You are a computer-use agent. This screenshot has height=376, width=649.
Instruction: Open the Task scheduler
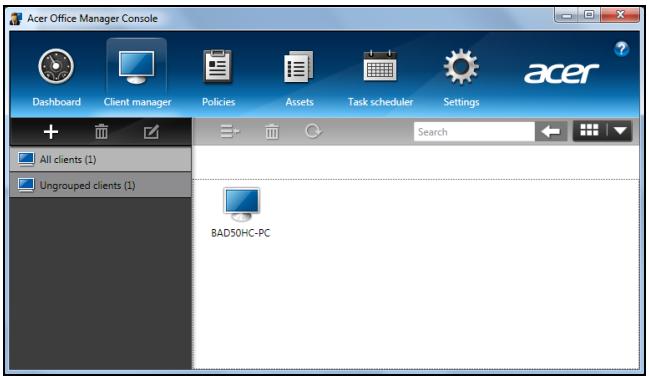[380, 77]
